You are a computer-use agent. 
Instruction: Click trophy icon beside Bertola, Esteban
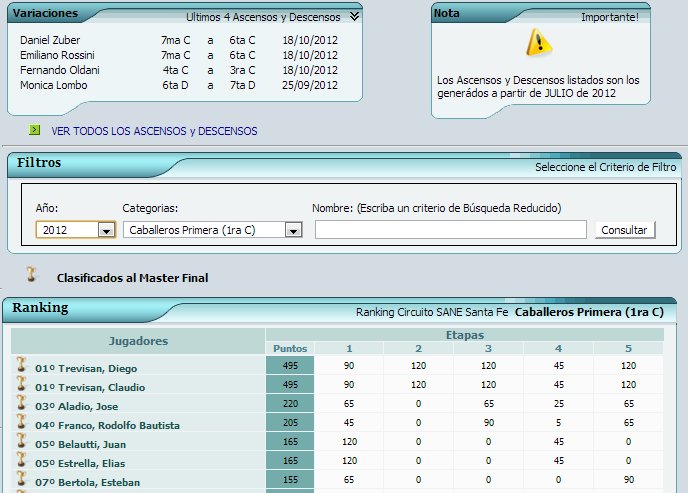pyautogui.click(x=20, y=481)
